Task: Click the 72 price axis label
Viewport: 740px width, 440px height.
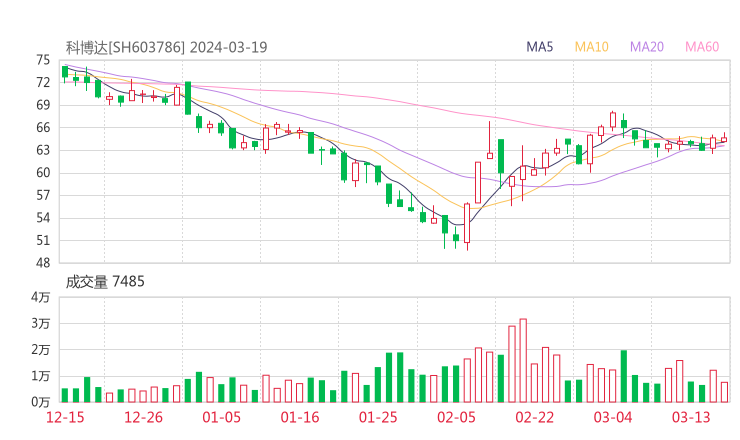Action: [x=43, y=83]
